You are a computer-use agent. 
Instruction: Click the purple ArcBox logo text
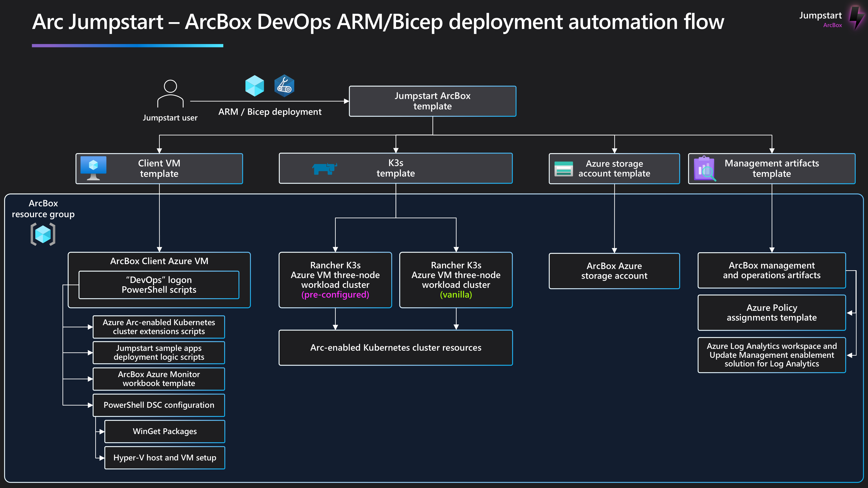832,25
